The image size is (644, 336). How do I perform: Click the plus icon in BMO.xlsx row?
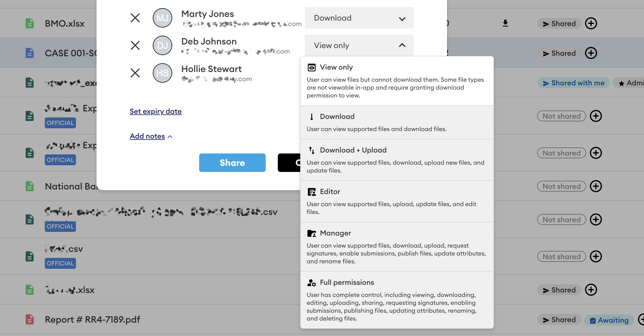tap(591, 23)
